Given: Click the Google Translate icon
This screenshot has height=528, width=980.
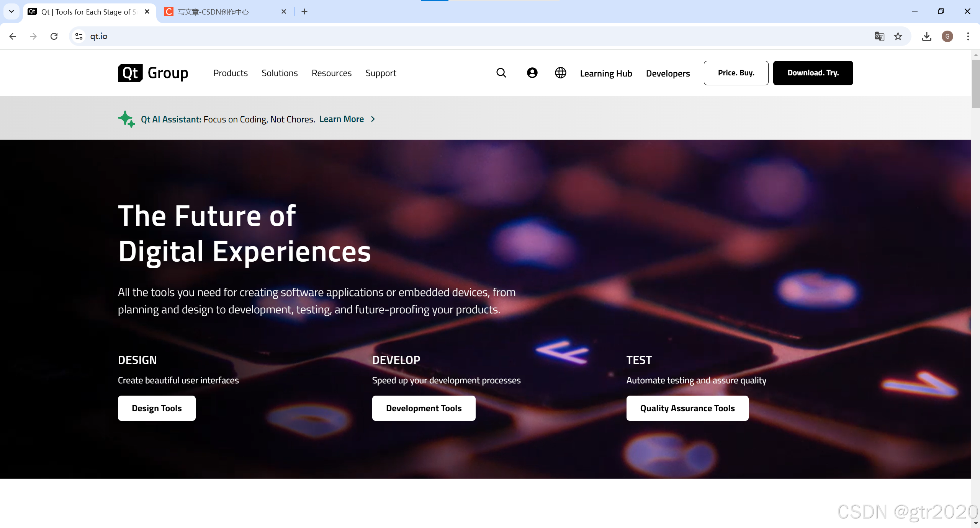Looking at the screenshot, I should [x=879, y=36].
